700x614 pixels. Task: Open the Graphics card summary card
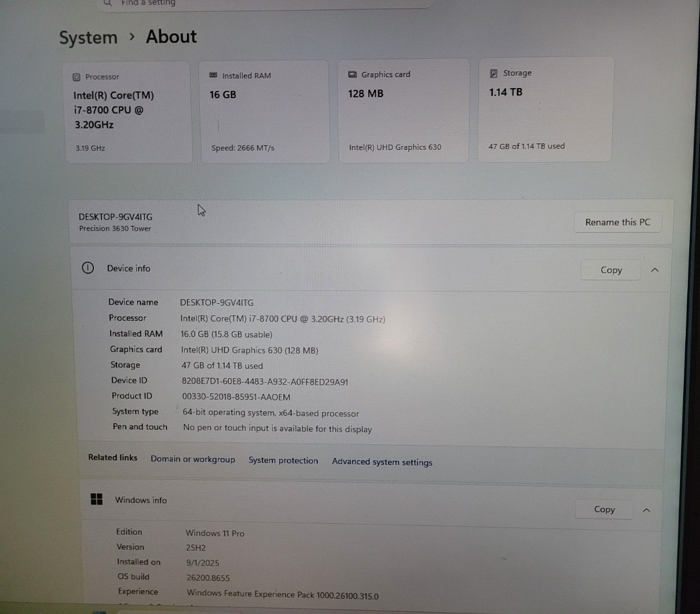click(403, 111)
